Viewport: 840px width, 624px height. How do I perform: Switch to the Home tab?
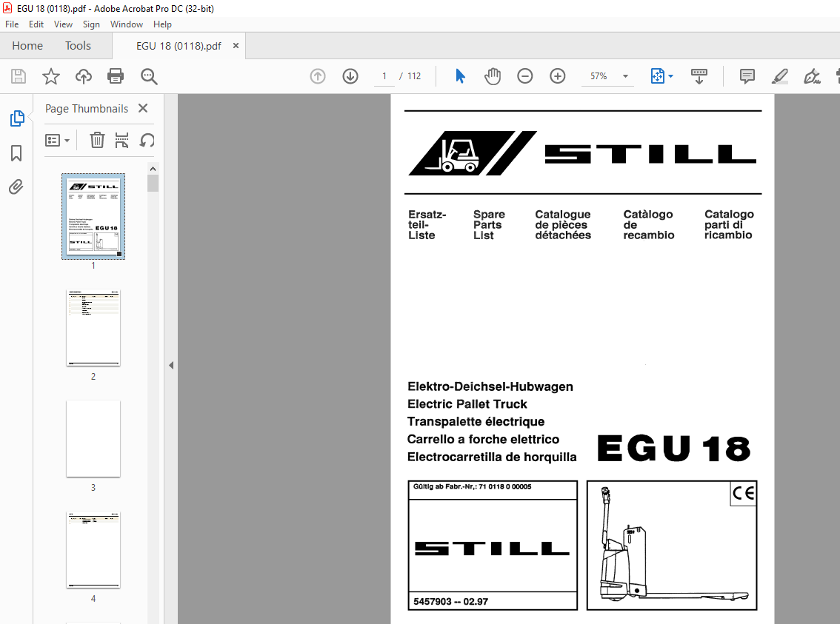click(x=27, y=46)
